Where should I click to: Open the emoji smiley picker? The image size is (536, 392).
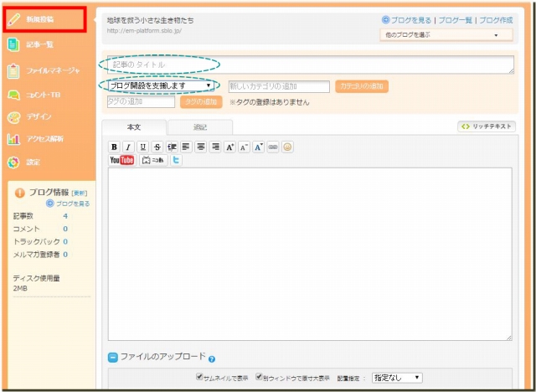pos(287,147)
